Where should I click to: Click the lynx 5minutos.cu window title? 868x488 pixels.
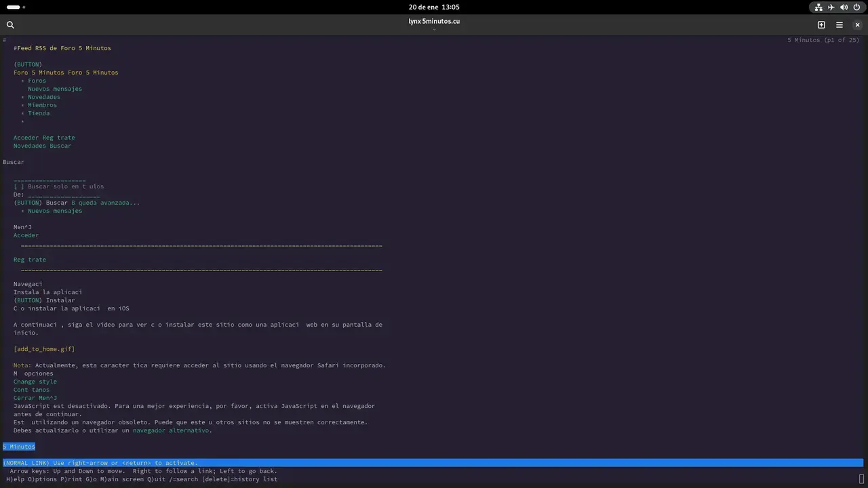[434, 21]
